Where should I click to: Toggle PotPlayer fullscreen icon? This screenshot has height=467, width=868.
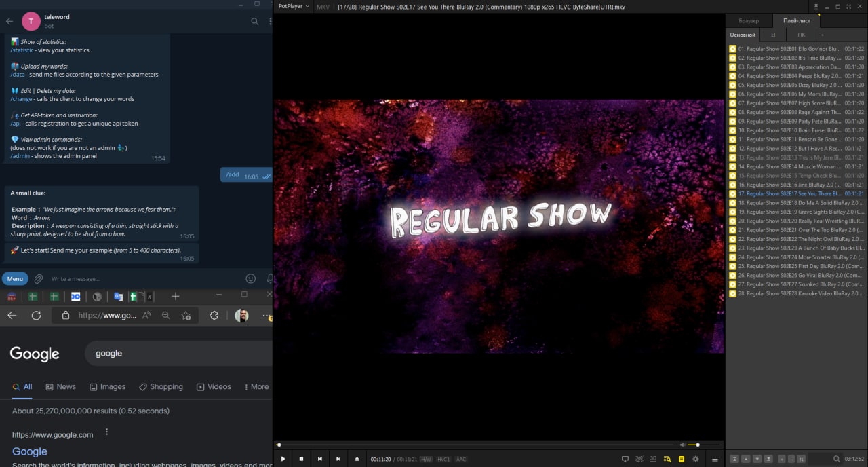(850, 6)
